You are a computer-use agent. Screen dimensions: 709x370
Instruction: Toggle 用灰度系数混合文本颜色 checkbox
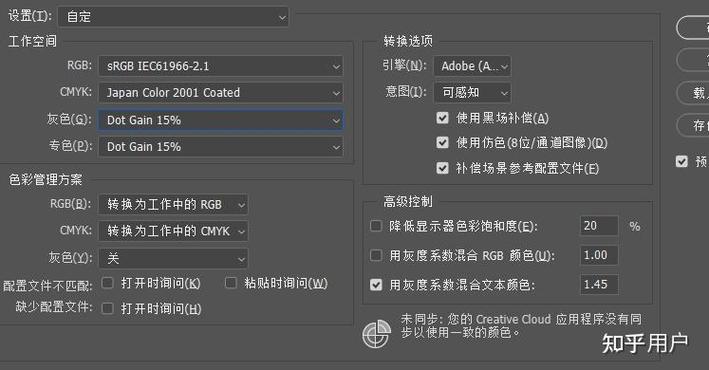tap(376, 285)
